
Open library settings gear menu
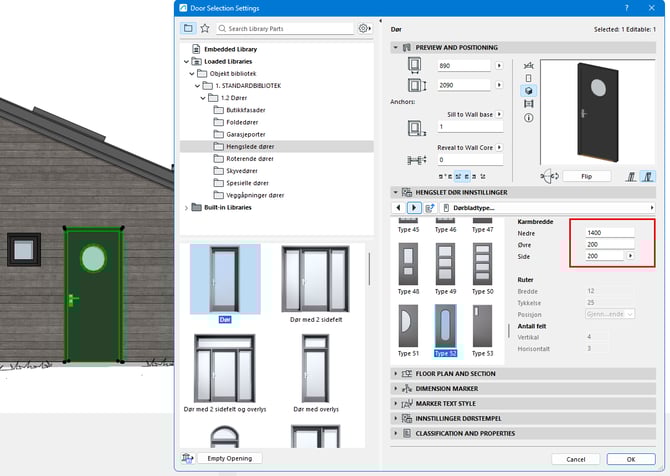pyautogui.click(x=364, y=29)
